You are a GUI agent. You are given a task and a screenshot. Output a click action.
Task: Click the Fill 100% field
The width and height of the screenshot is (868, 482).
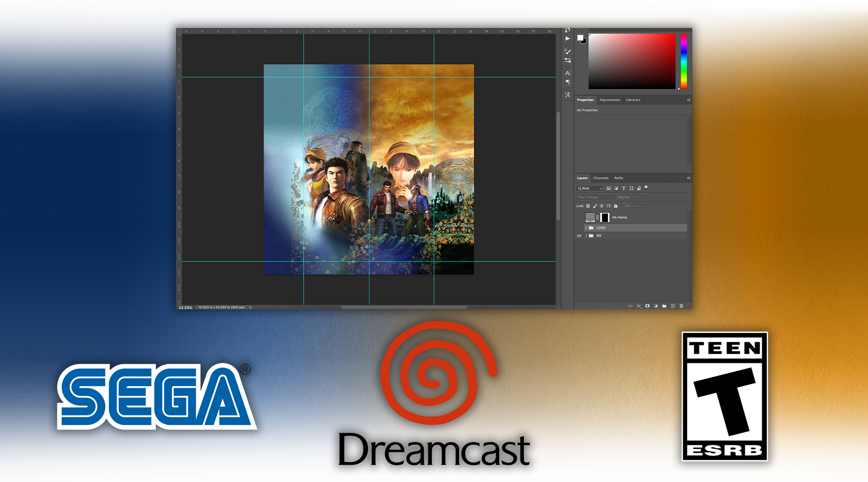(x=637, y=206)
